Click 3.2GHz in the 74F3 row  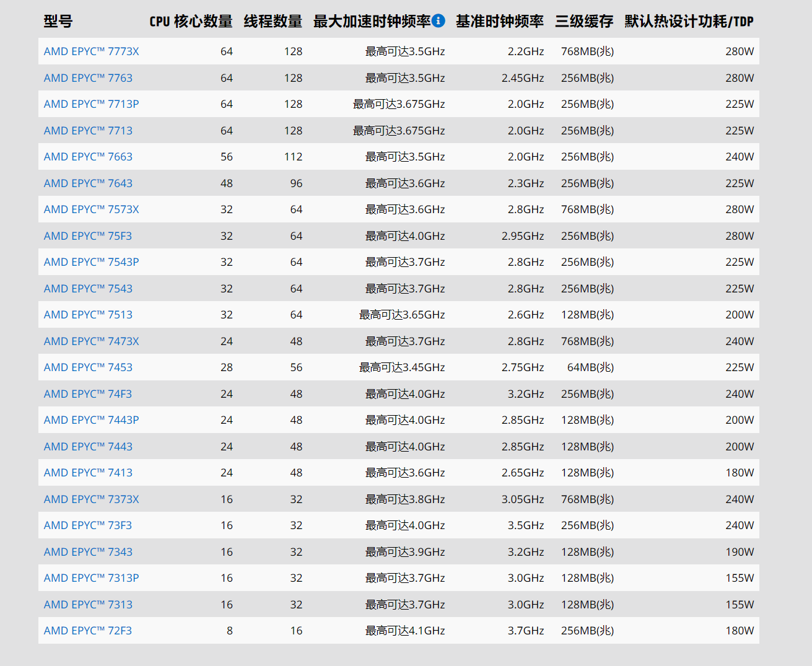tap(526, 394)
